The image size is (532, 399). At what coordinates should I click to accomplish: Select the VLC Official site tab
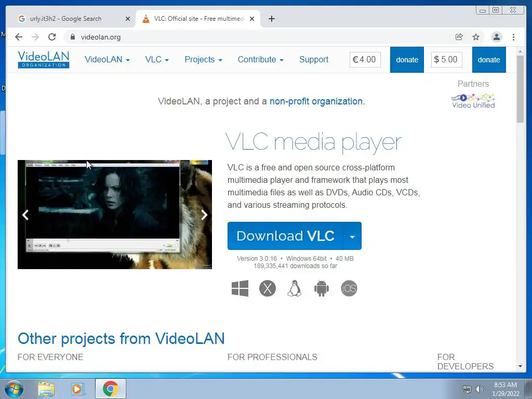[198, 19]
